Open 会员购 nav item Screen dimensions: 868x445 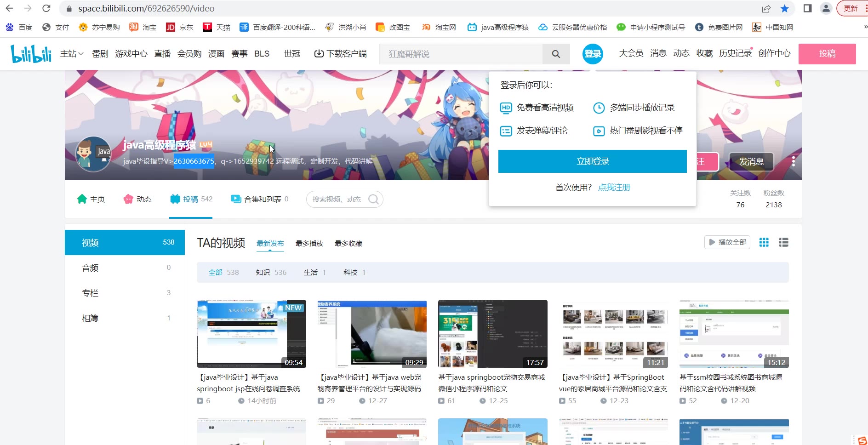189,54
